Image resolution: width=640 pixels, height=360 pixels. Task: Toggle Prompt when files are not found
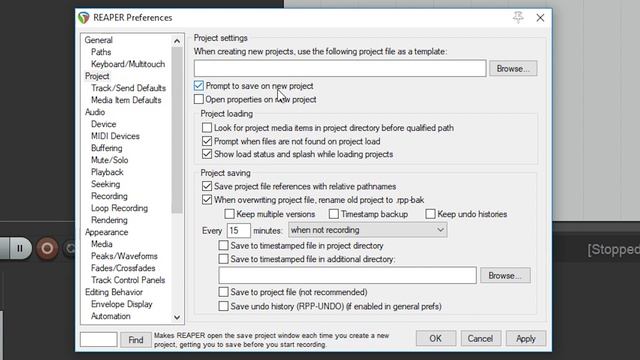pyautogui.click(x=207, y=141)
